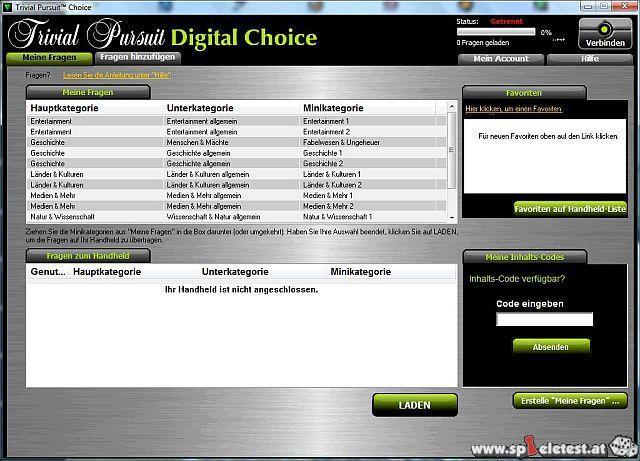Click the scrollbar thumb of Meine Fragen list

(451, 150)
